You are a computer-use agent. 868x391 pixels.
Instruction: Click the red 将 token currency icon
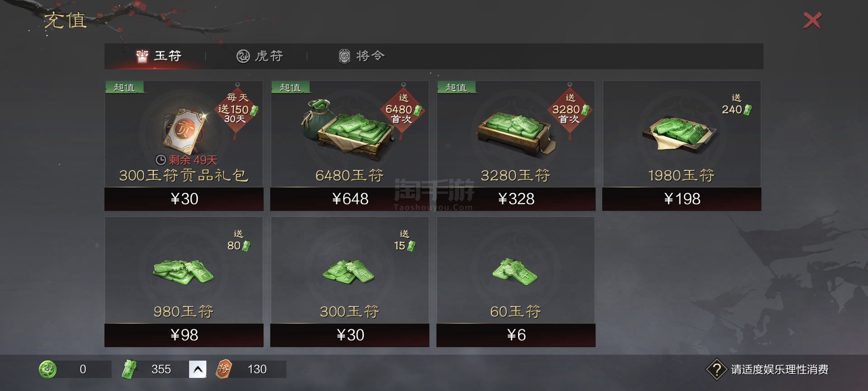pyautogui.click(x=224, y=369)
